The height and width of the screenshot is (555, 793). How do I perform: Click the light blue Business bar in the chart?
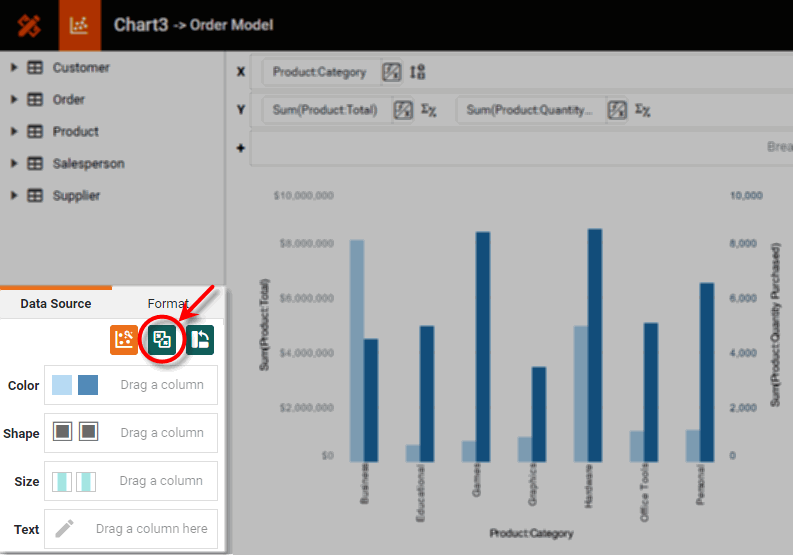pos(357,351)
